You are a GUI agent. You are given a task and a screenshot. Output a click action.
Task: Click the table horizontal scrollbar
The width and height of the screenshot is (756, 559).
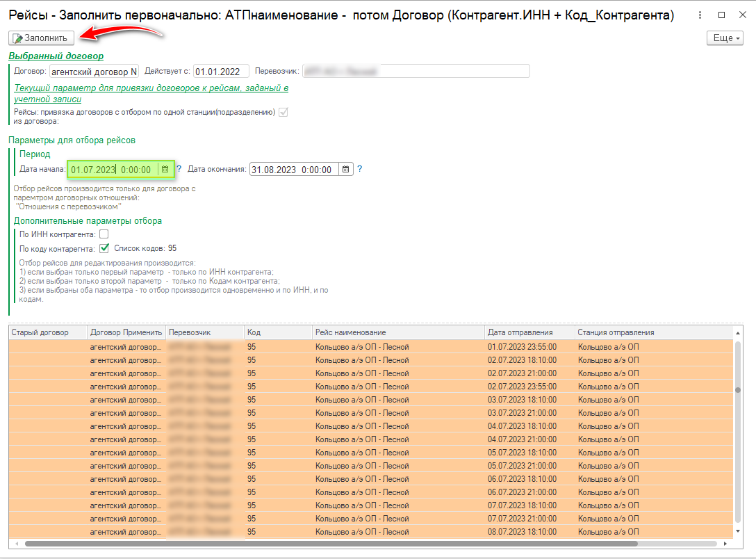point(347,544)
